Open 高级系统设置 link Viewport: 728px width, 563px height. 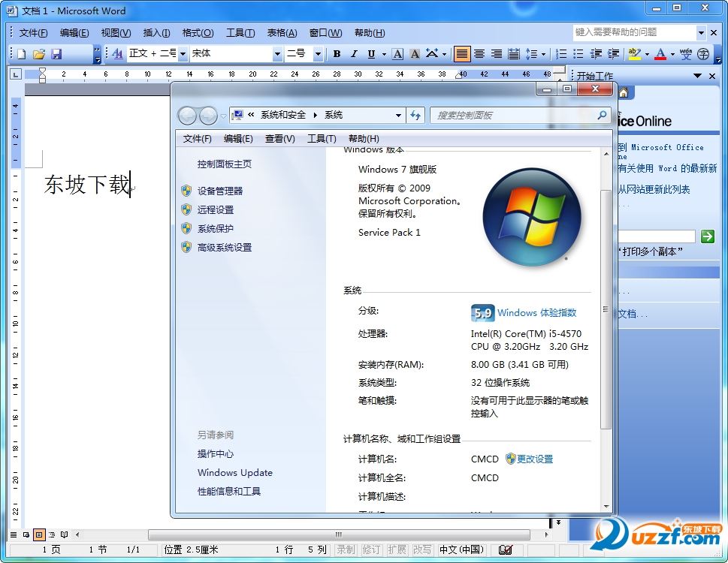[224, 247]
